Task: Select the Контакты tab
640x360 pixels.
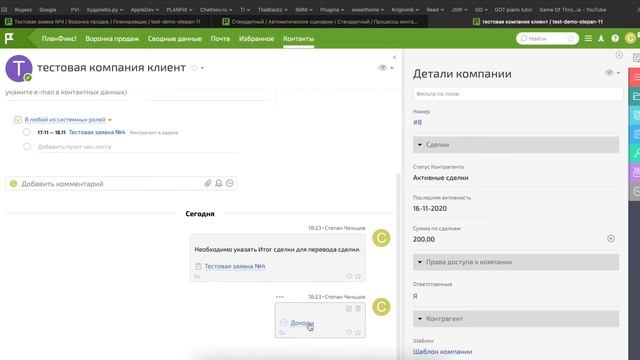Action: pyautogui.click(x=298, y=38)
